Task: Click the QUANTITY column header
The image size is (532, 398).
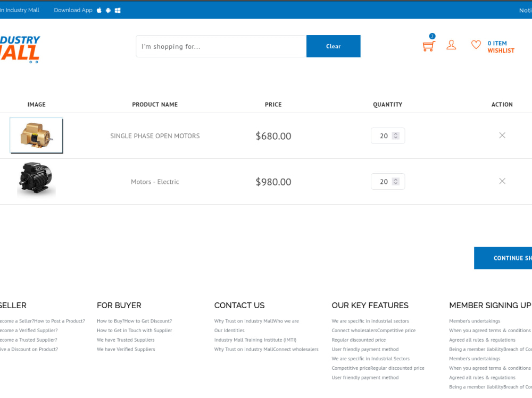Action: 387,105
